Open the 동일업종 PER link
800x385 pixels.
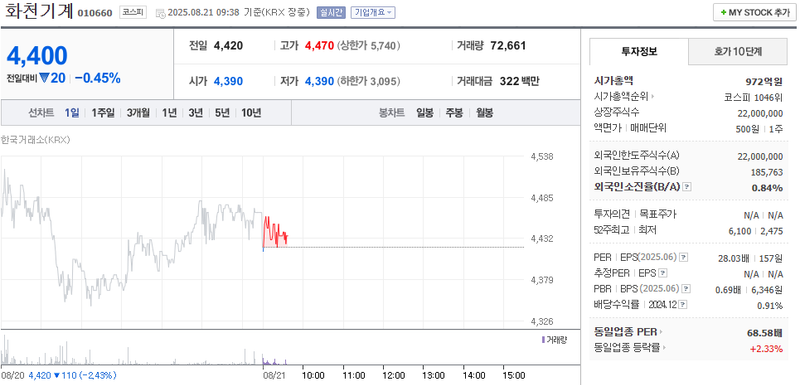628,332
